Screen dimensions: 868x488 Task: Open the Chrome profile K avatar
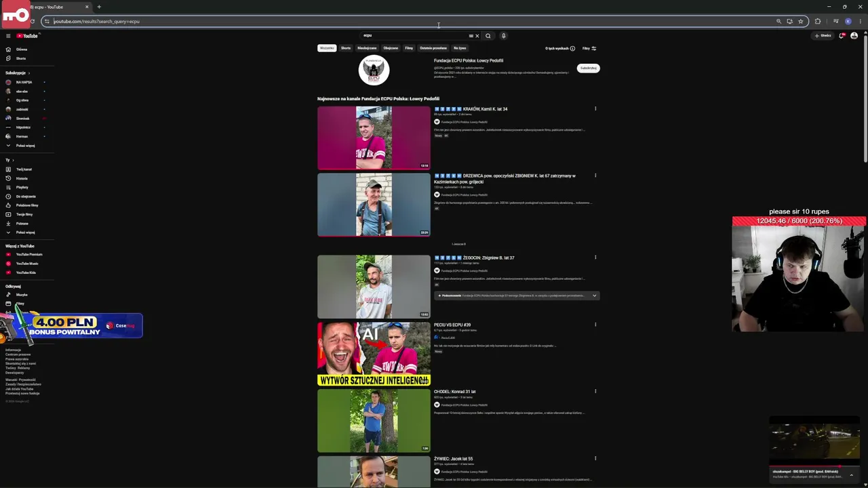[x=848, y=21]
